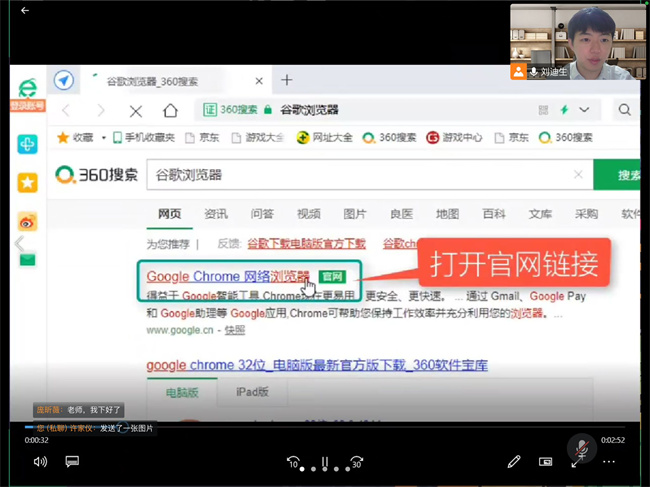Skip forward 30 seconds
The width and height of the screenshot is (650, 487).
point(357,462)
